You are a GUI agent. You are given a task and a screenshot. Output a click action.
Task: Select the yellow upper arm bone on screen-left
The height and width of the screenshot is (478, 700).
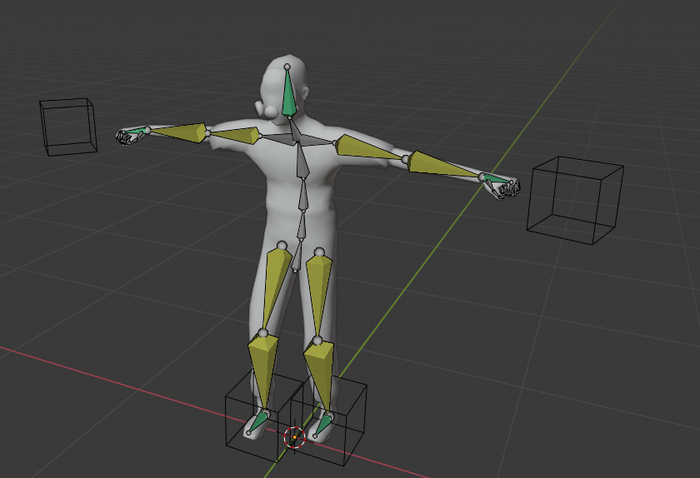click(235, 135)
